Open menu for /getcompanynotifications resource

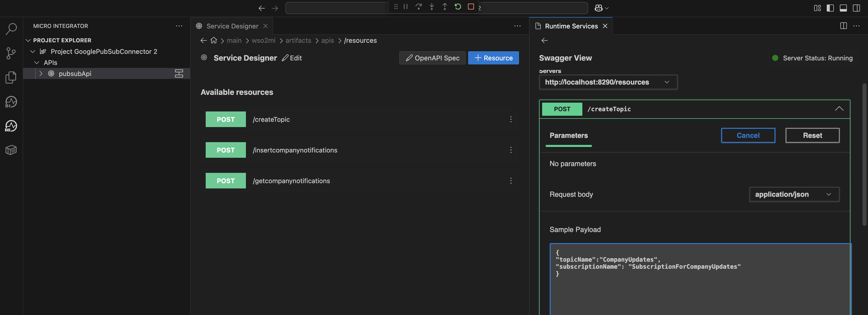pyautogui.click(x=511, y=181)
